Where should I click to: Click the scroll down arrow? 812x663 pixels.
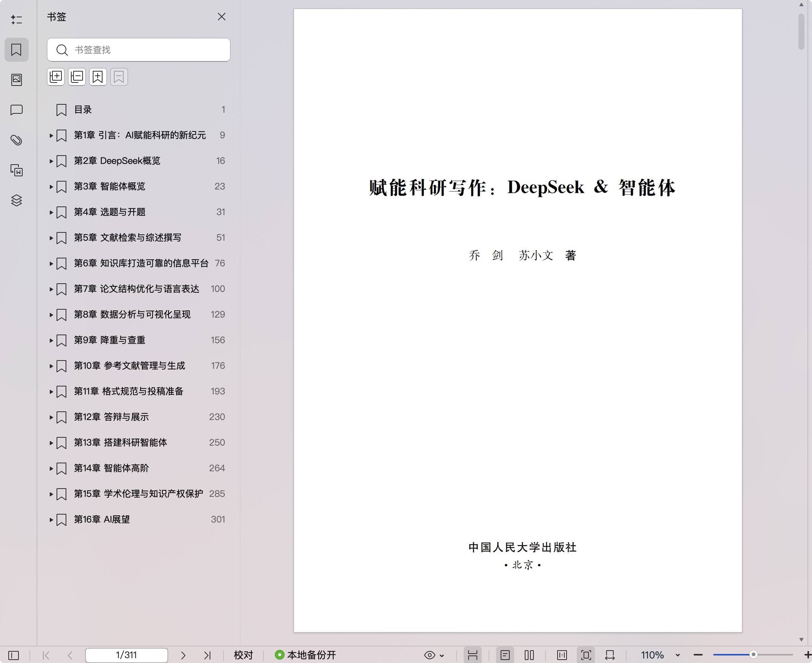coord(801,640)
